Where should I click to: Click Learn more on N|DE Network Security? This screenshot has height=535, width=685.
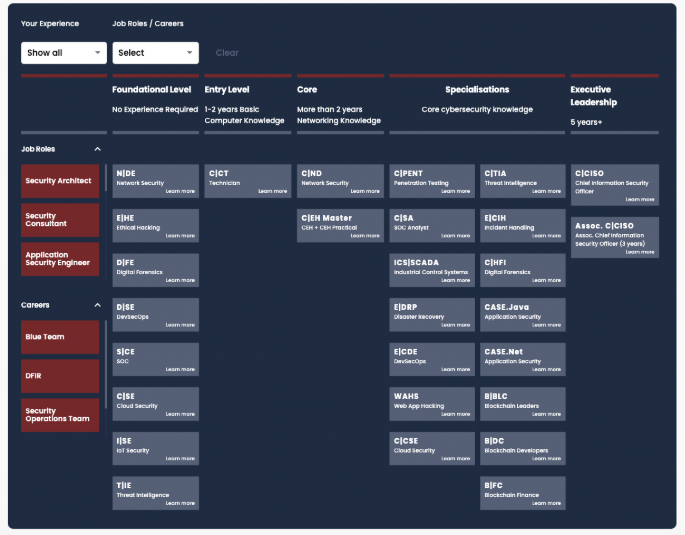180,191
